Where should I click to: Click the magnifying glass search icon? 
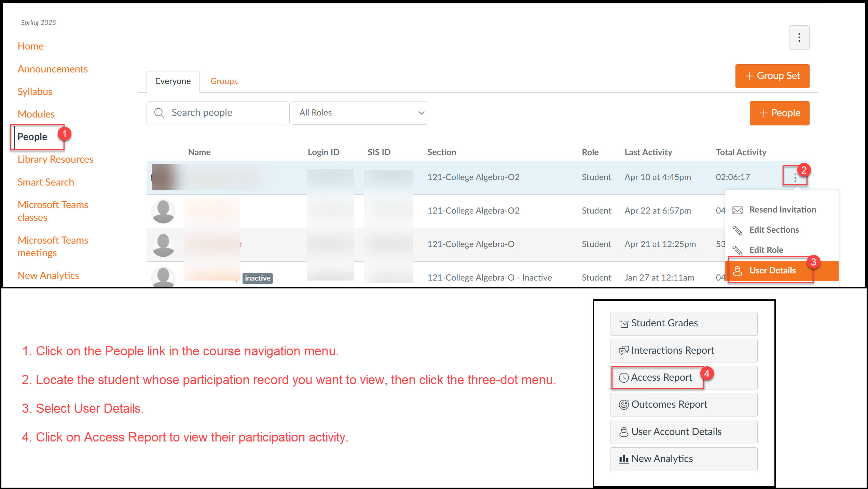coord(159,113)
